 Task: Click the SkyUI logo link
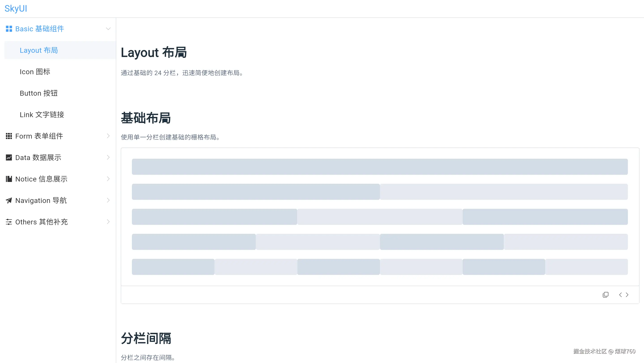(16, 8)
